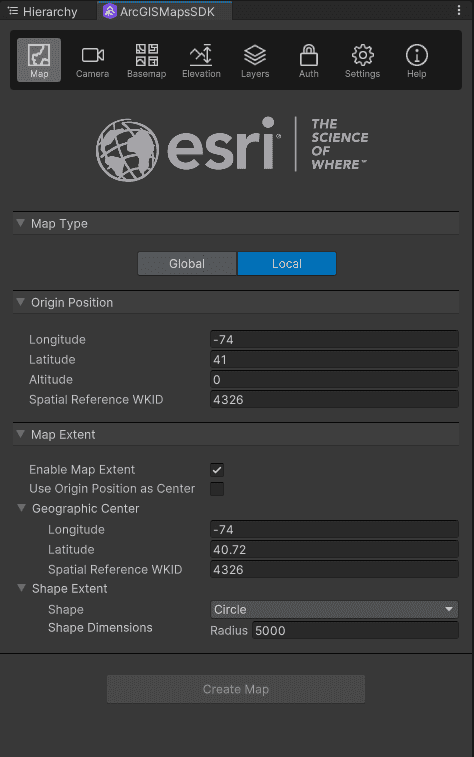Collapse the Shape Extent foldout
Viewport: 474px width, 757px height.
pos(21,588)
